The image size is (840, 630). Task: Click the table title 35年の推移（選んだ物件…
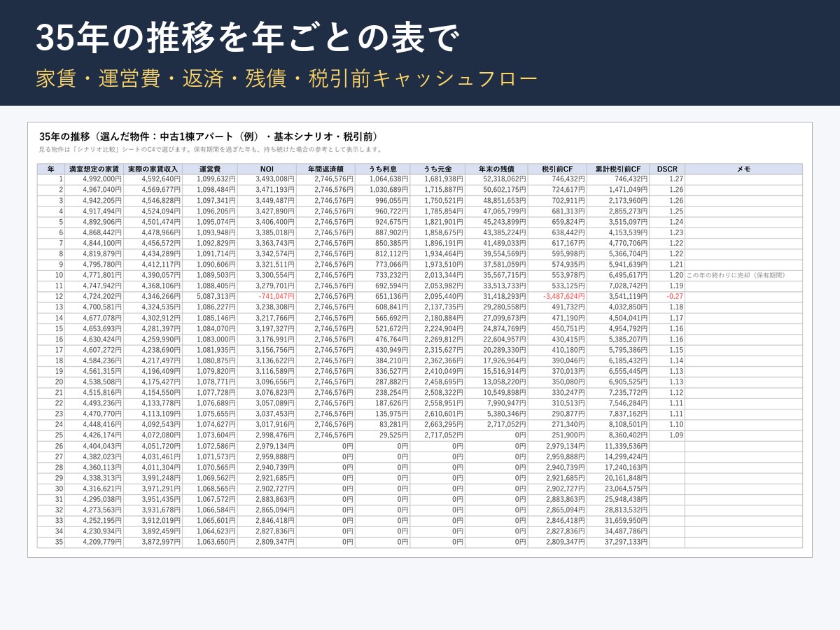(209, 136)
